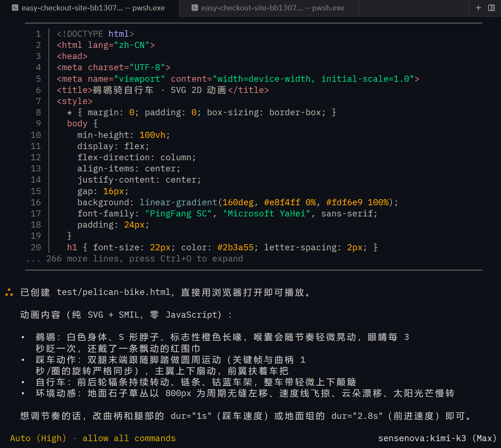501x448 pixels.
Task: Click the orange dots assistant response marker
Action: coord(9,292)
